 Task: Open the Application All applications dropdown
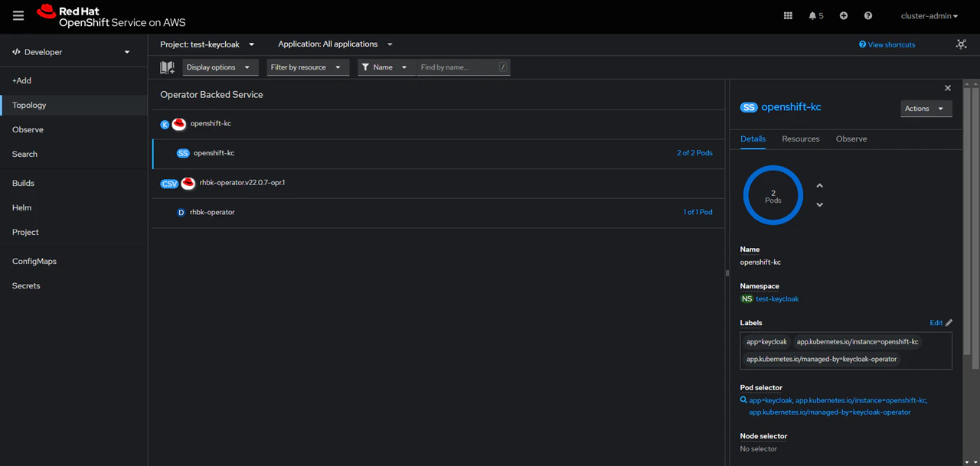(335, 44)
